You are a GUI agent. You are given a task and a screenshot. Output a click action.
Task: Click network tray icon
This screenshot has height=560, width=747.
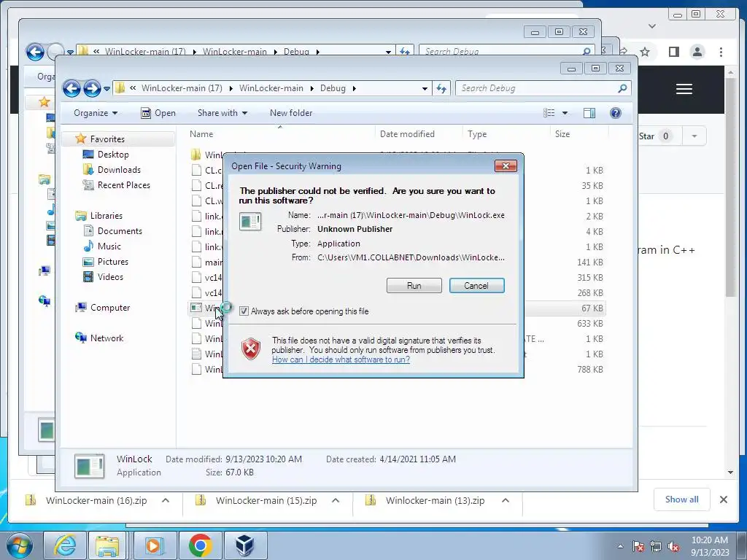pyautogui.click(x=656, y=547)
